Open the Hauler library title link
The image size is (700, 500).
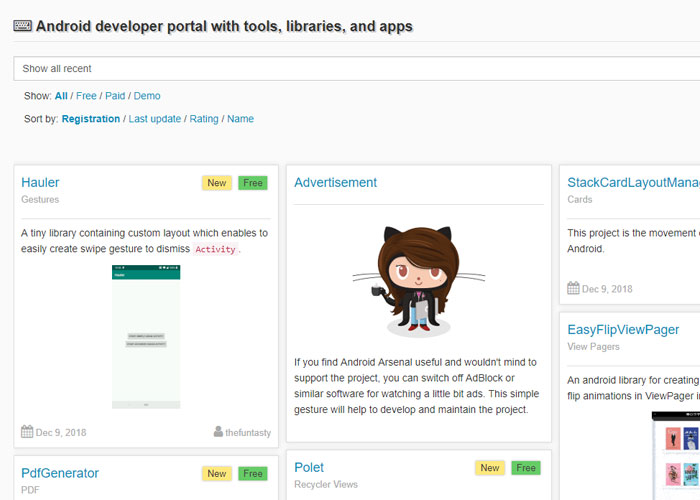(x=40, y=182)
